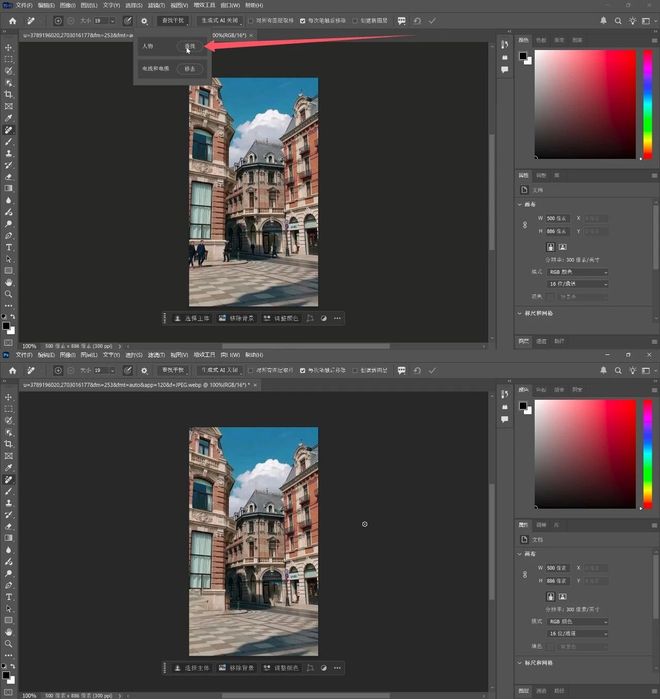Open brush settings gear in top window options bar
Image resolution: width=660 pixels, height=699 pixels.
[144, 21]
